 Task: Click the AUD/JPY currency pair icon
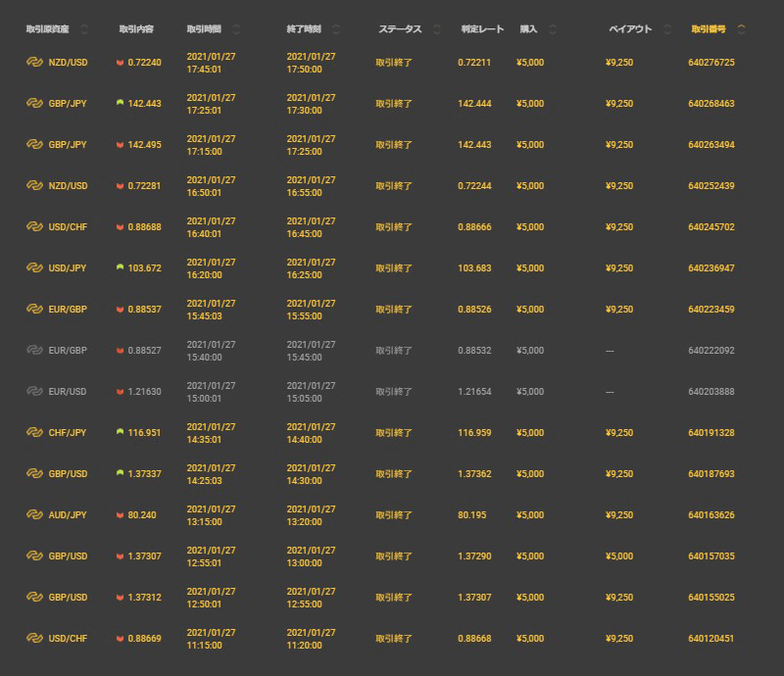click(x=33, y=514)
